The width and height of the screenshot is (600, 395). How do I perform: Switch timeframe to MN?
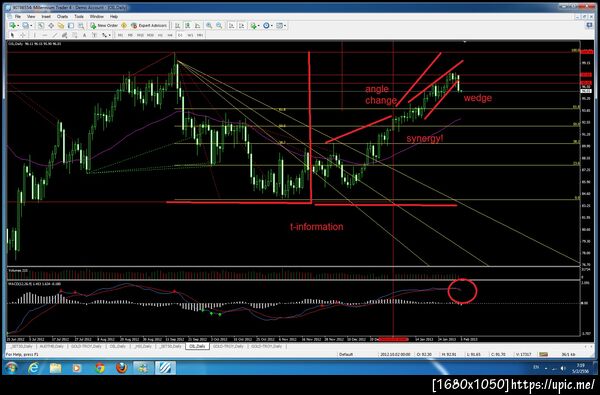coord(200,35)
